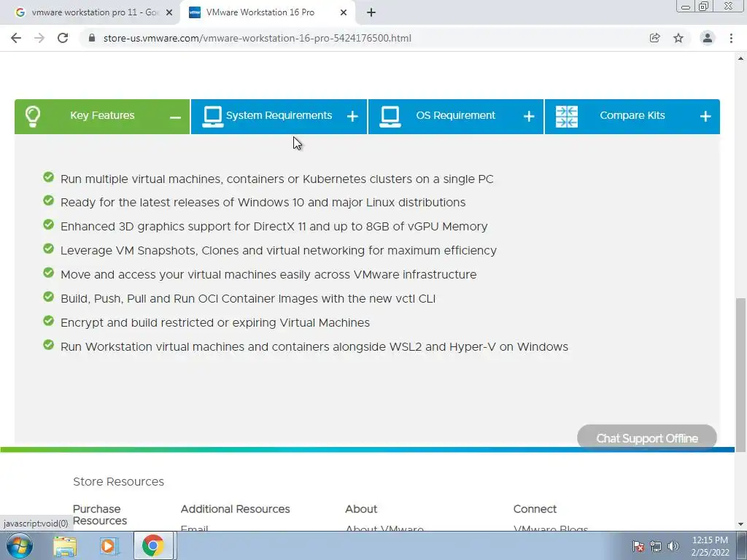Click the check icon beside Move and access
Viewport: 747px width, 560px height.
pyautogui.click(x=48, y=273)
